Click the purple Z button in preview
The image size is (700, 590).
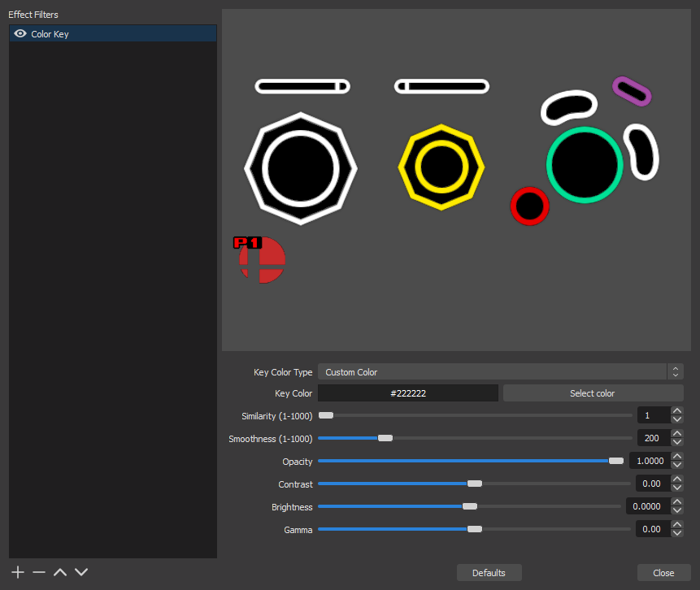tap(632, 92)
